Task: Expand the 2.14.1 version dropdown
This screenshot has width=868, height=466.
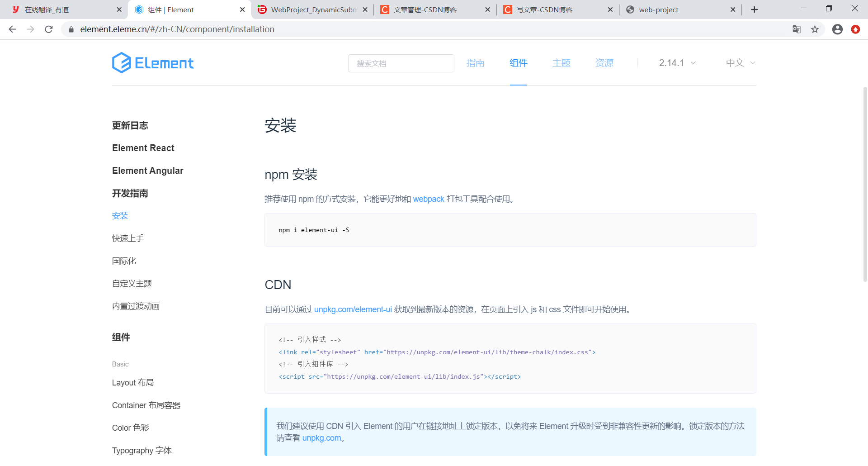Action: pyautogui.click(x=677, y=63)
